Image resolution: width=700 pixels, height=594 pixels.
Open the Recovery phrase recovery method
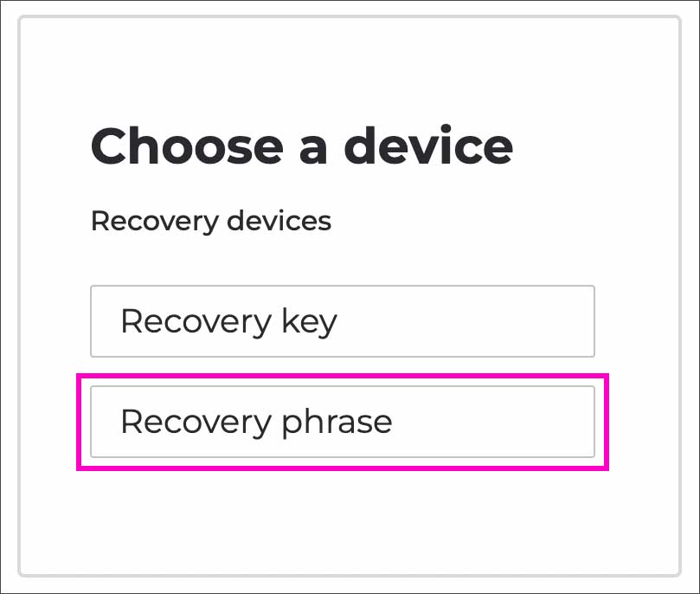pyautogui.click(x=342, y=422)
